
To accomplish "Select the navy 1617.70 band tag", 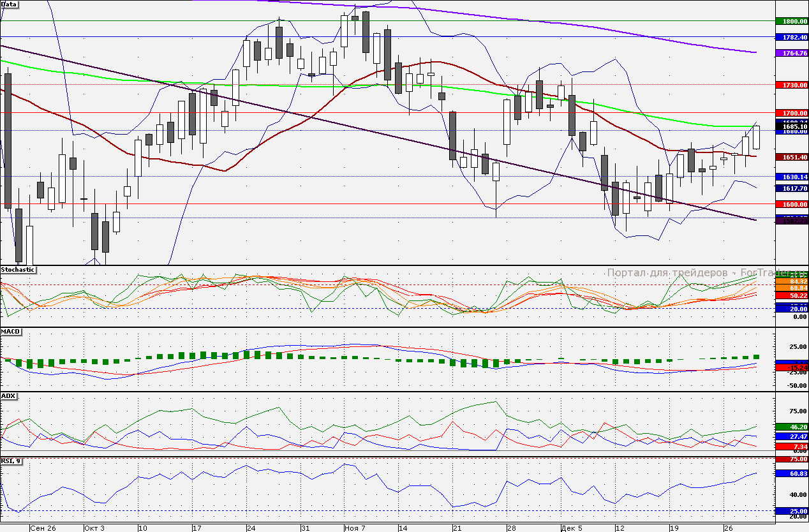I will [791, 189].
